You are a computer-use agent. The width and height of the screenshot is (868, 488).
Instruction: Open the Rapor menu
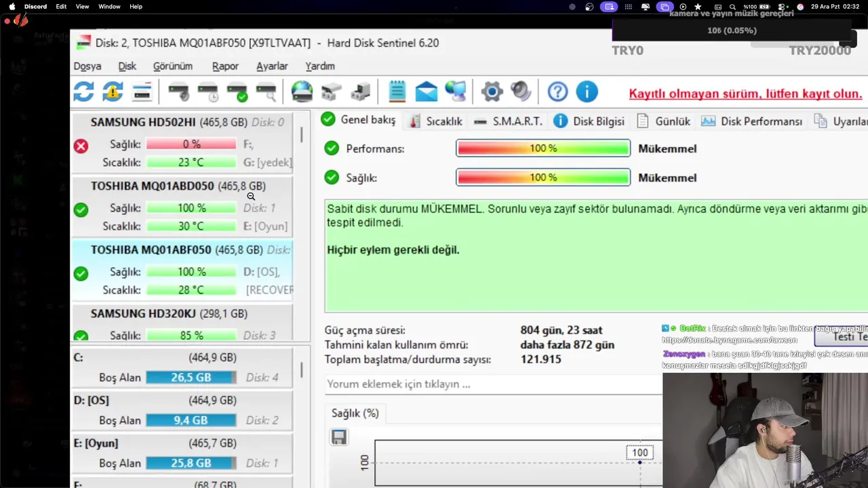[225, 66]
